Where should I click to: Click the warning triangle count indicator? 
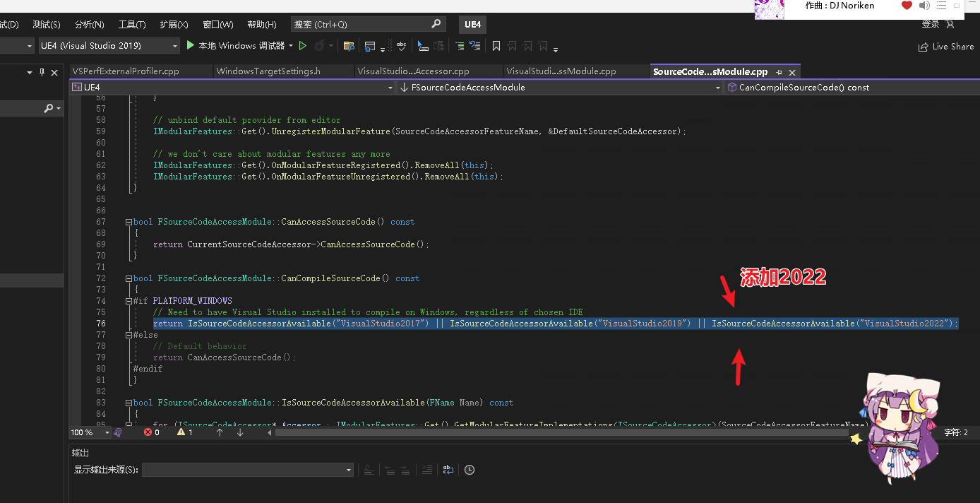tap(185, 432)
